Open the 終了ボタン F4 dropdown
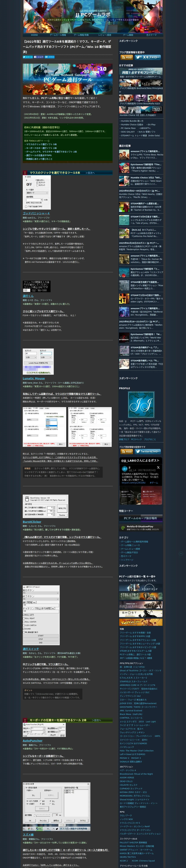This screenshot has width=186, height=868. (41, 599)
